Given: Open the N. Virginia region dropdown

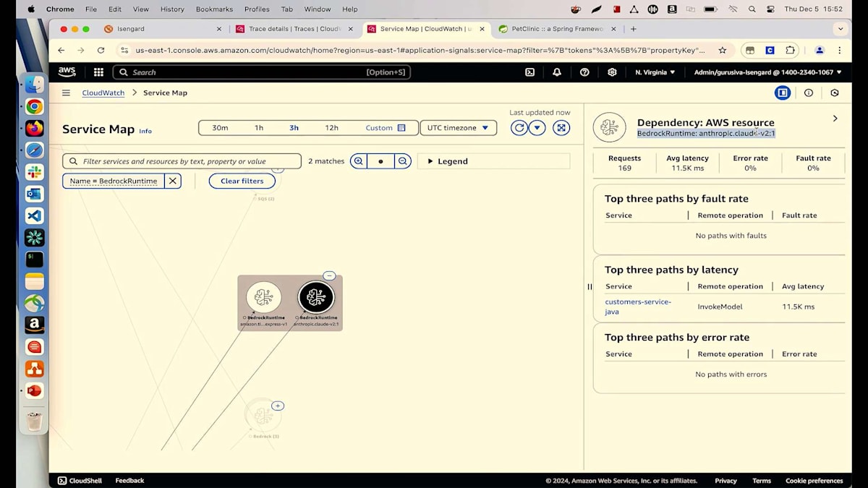Looking at the screenshot, I should pyautogui.click(x=655, y=72).
